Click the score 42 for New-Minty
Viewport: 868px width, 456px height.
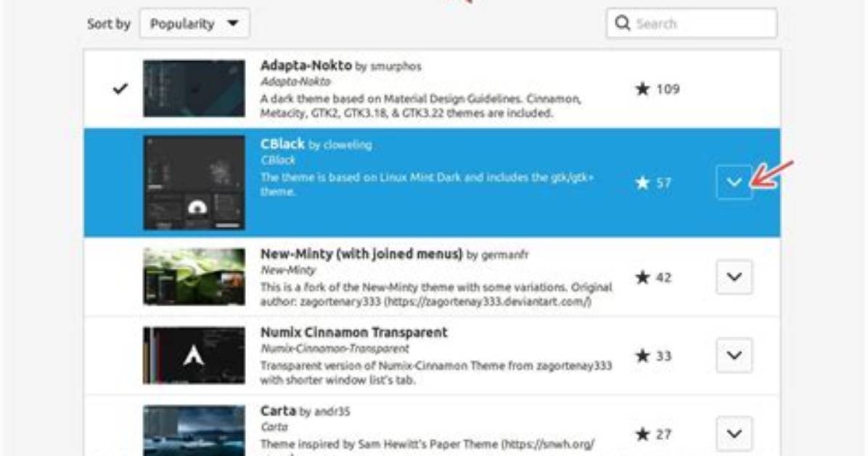pyautogui.click(x=663, y=277)
